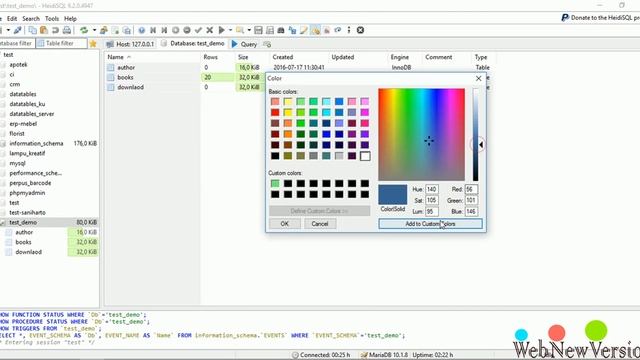Viewport: 640px width, 360px height.
Task: Click the Cancel editing X icon
Action: click(210, 30)
